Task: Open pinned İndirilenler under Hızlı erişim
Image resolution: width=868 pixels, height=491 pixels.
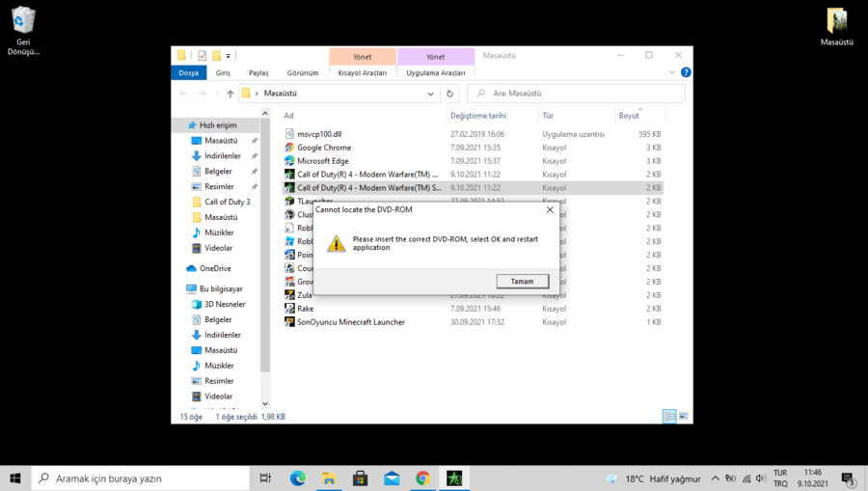Action: (223, 156)
